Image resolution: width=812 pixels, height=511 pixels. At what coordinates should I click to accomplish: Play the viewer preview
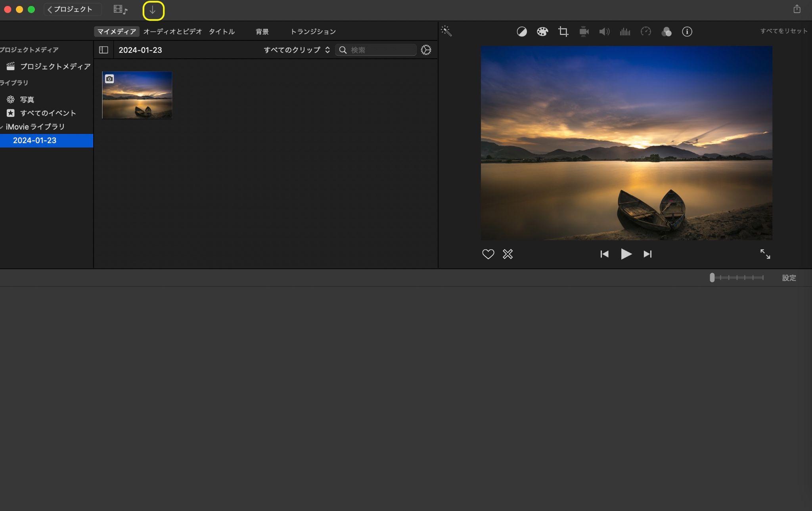[626, 254]
